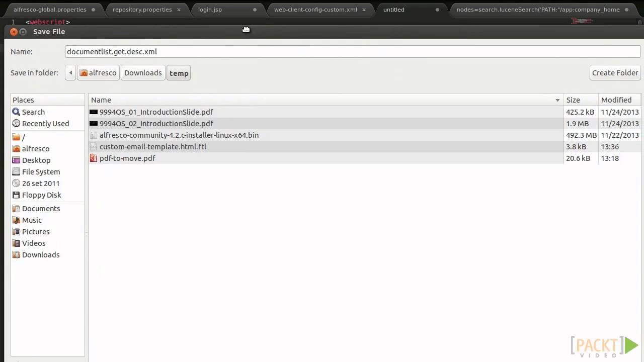This screenshot has height=362, width=644.
Task: Click the Places panel header
Action: [x=48, y=100]
